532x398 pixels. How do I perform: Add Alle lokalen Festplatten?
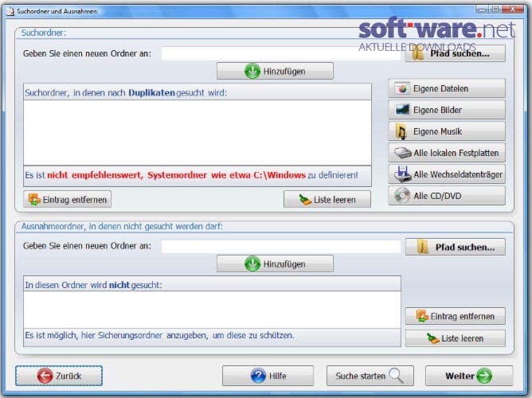pyautogui.click(x=447, y=153)
